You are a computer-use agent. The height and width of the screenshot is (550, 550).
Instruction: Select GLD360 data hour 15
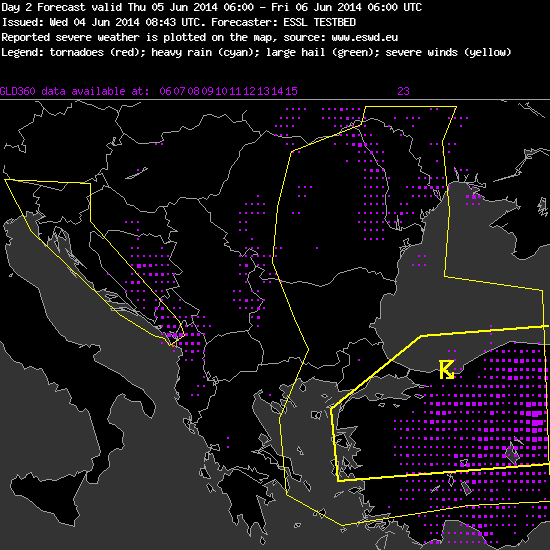(x=291, y=92)
